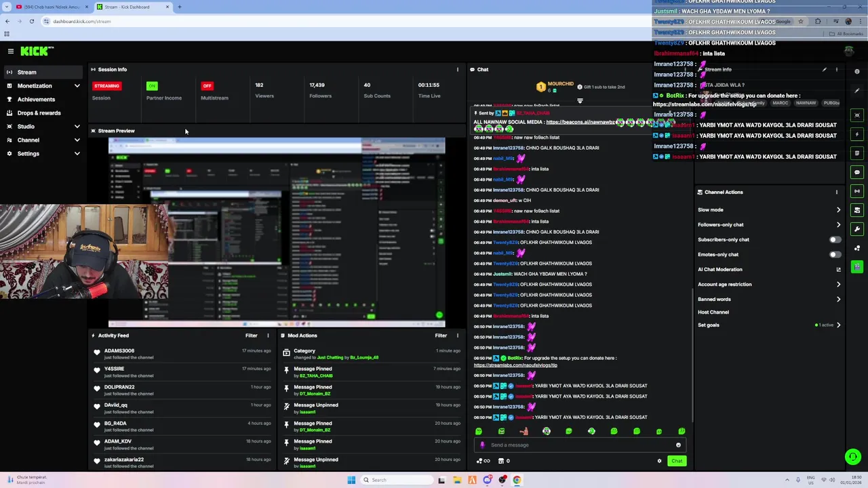The height and width of the screenshot is (488, 868).
Task: Click the store icon below message box
Action: 501,461
